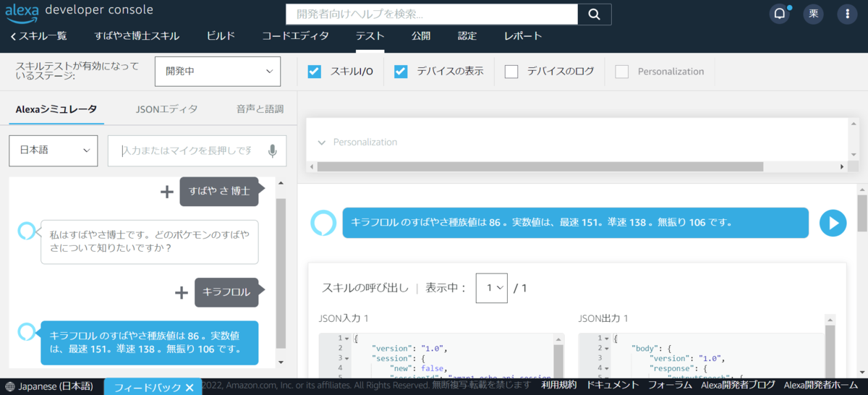868x395 pixels.
Task: Switch to the コードエディタ tab
Action: pos(295,36)
